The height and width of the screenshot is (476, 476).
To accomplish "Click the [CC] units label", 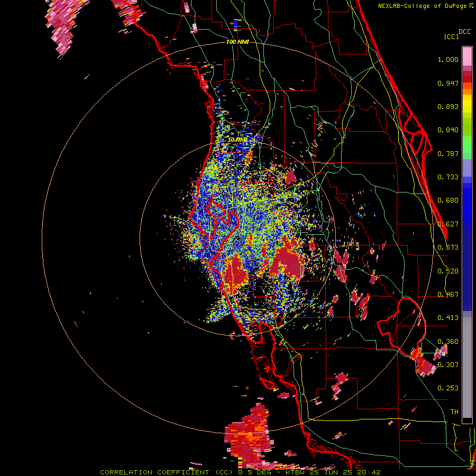I will pos(451,36).
